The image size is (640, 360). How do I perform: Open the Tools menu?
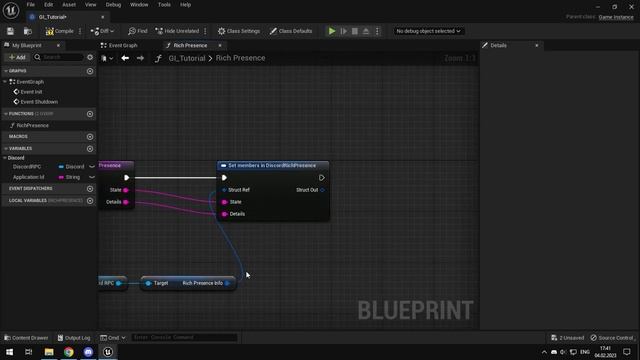point(164,5)
